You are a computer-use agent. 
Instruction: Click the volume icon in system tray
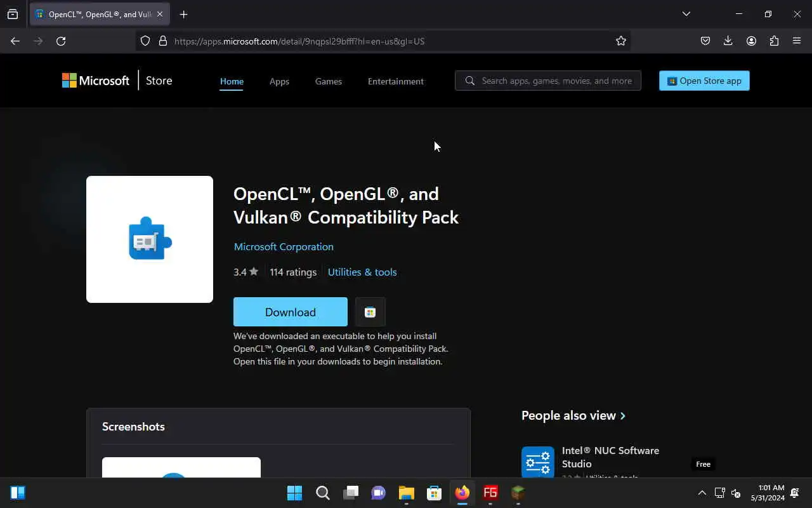[x=736, y=493]
